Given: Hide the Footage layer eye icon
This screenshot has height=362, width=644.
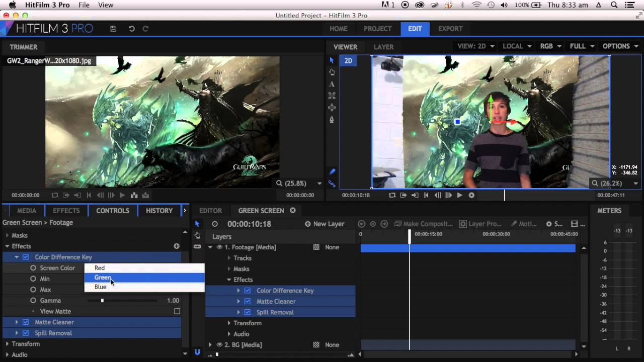Looking at the screenshot, I should (219, 247).
